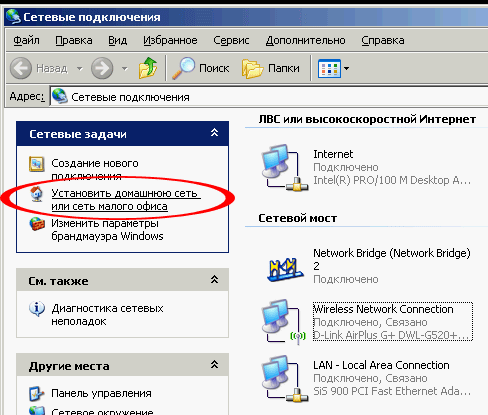Click Intel(R) PRO/100 M Desktop adapter text
This screenshot has width=488, height=415.
[392, 180]
